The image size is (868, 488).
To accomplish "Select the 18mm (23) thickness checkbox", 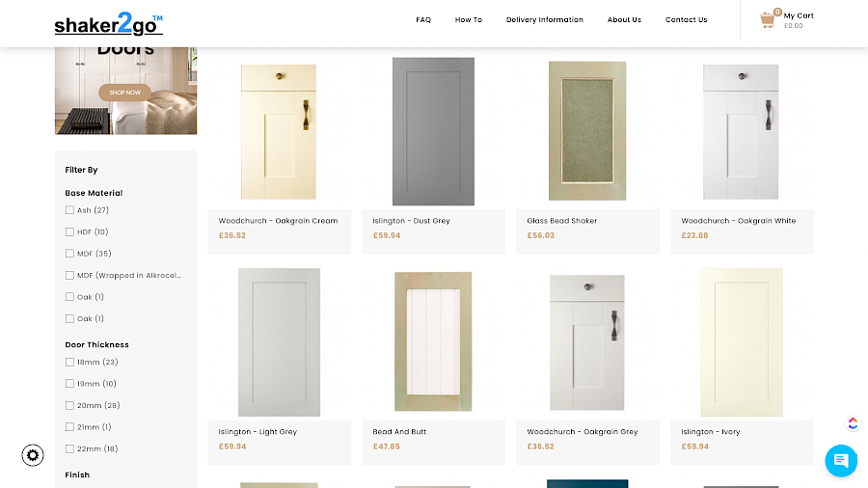I will pos(69,362).
